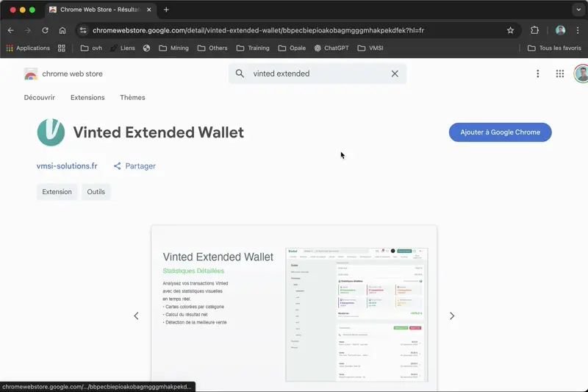
Task: Switch to the Extensions tab
Action: pos(87,98)
